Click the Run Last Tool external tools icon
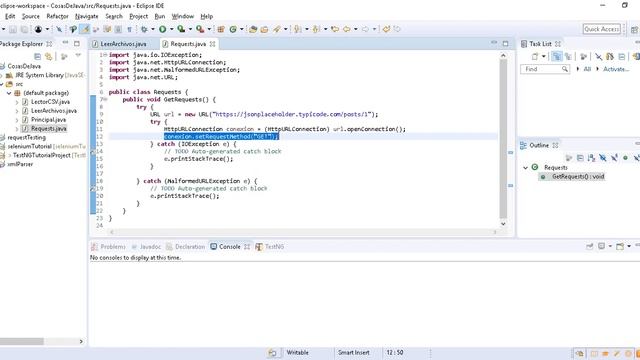The width and height of the screenshot is (640, 360). point(200,29)
